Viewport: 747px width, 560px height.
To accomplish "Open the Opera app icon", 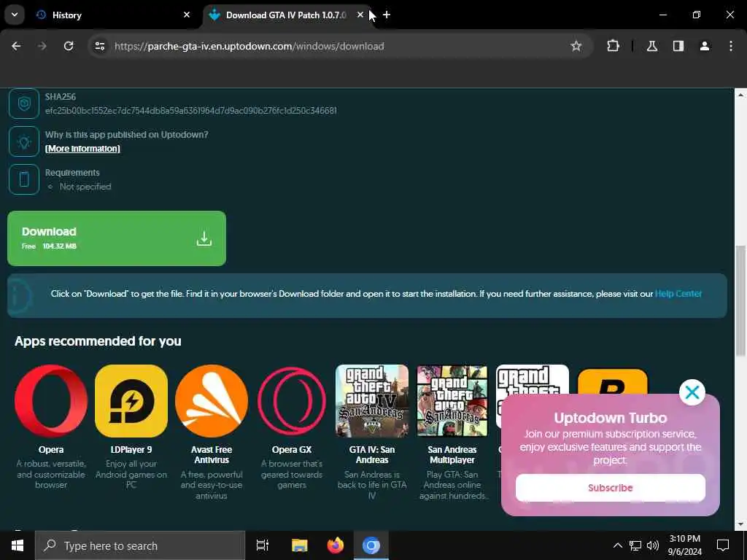I will (x=51, y=401).
